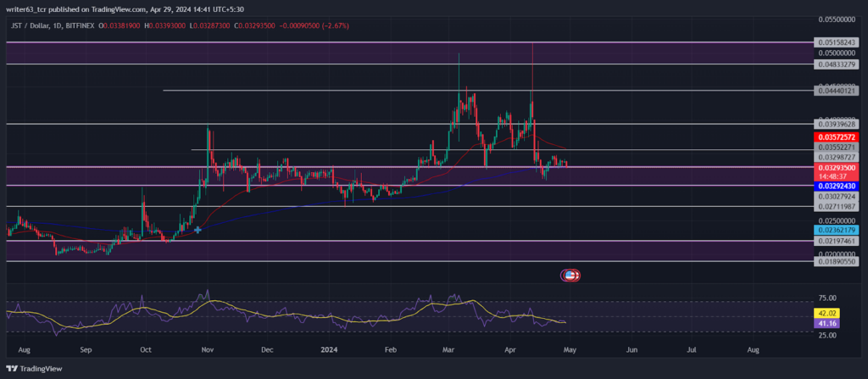Click the 2024 year label on time axis

330,350
